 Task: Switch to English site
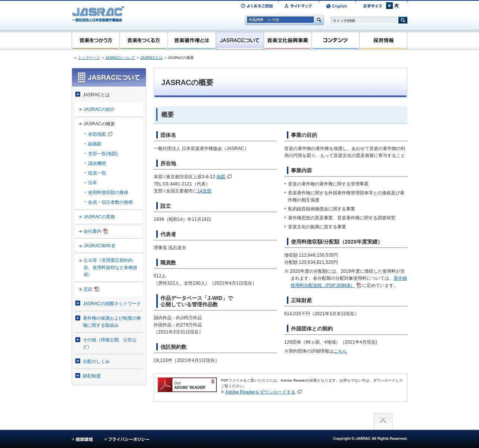[x=336, y=6]
